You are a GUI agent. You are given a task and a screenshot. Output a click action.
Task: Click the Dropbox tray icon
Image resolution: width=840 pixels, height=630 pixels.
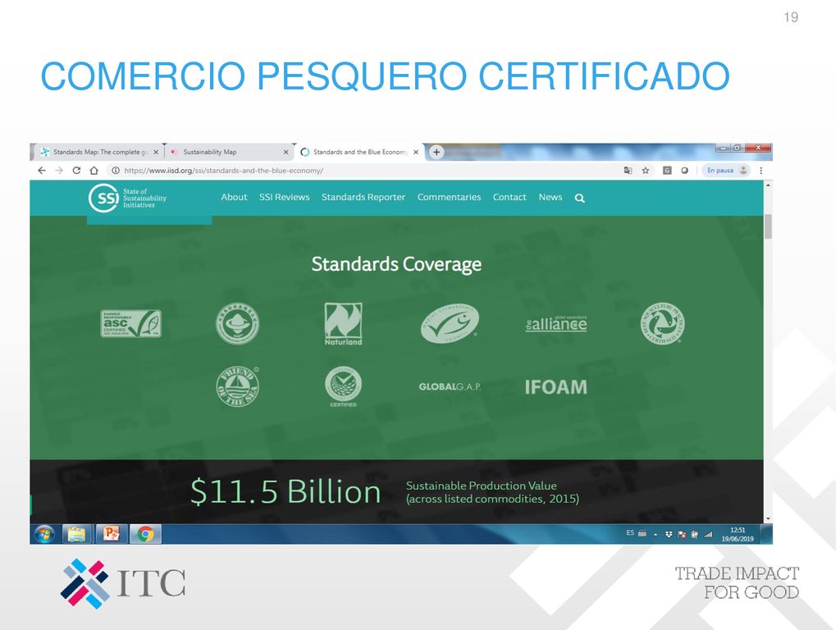click(x=669, y=534)
